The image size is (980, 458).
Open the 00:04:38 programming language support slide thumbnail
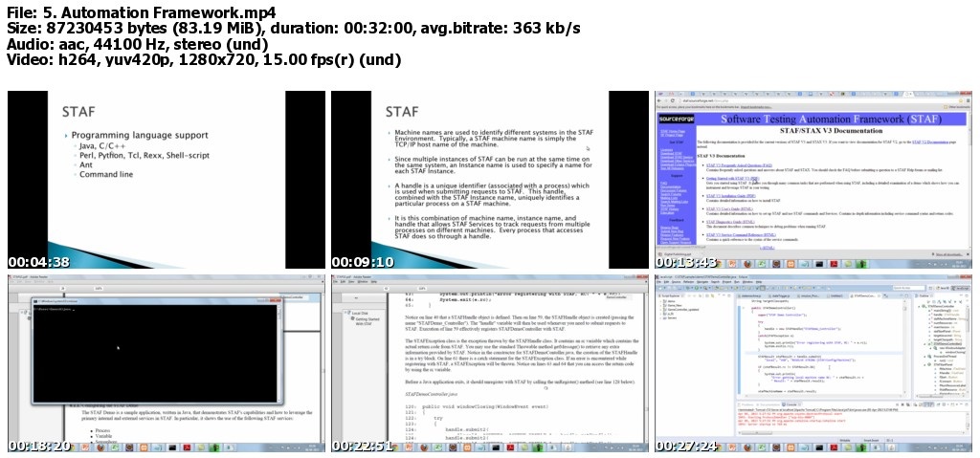[x=167, y=180]
